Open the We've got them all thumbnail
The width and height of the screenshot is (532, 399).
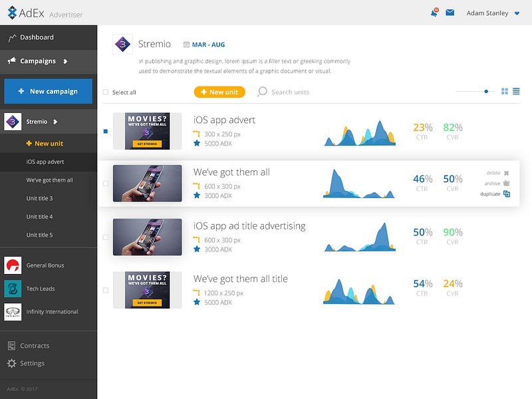tap(147, 184)
